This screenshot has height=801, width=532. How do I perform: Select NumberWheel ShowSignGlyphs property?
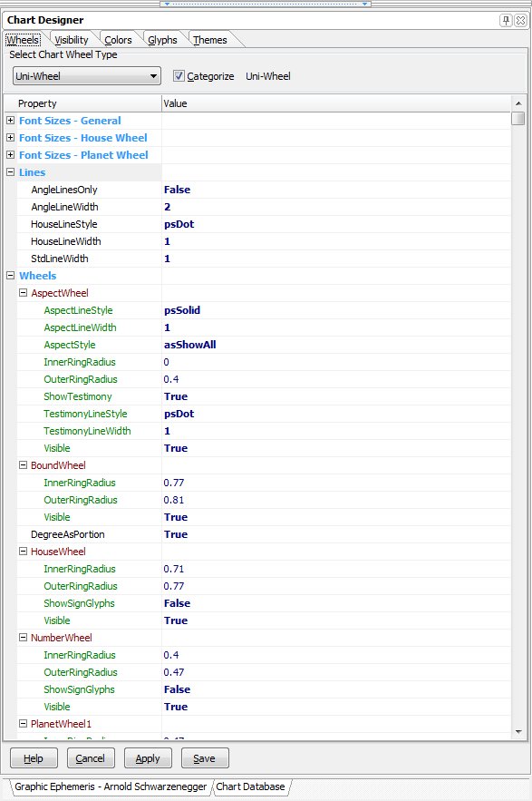[x=79, y=689]
